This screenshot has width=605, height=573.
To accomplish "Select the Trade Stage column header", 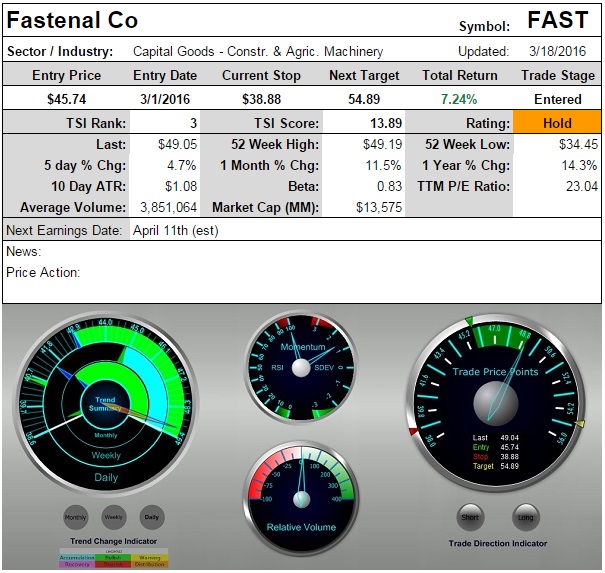I will 557,76.
